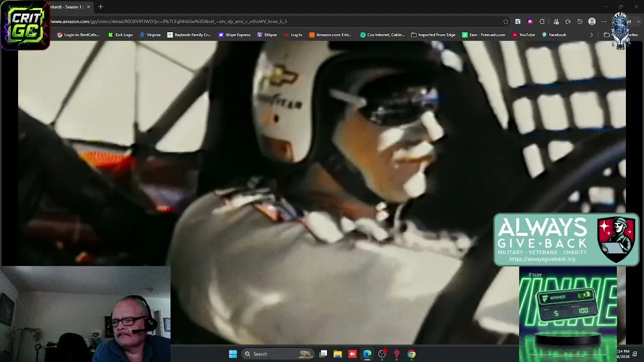
Task: Click the Windows taskbar Search box
Action: pos(277,354)
